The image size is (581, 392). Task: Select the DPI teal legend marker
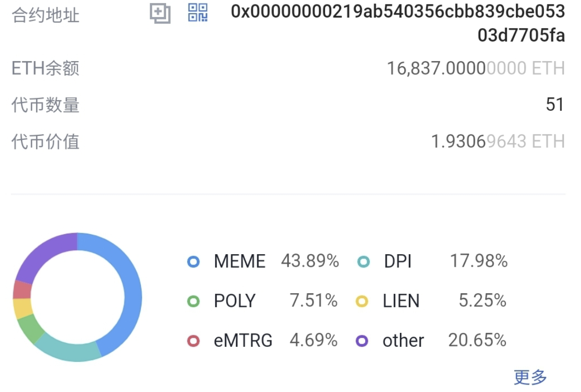(x=363, y=262)
